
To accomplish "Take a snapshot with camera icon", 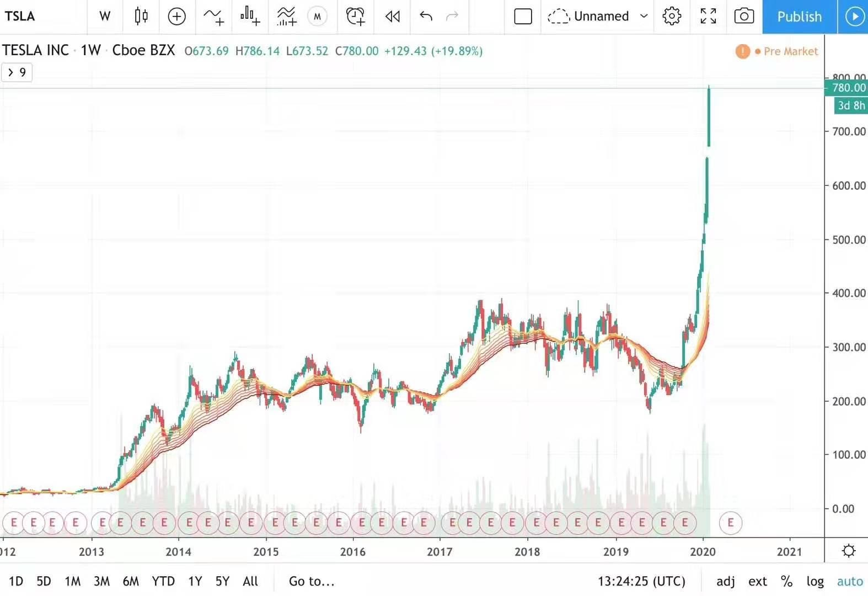I will (x=744, y=17).
